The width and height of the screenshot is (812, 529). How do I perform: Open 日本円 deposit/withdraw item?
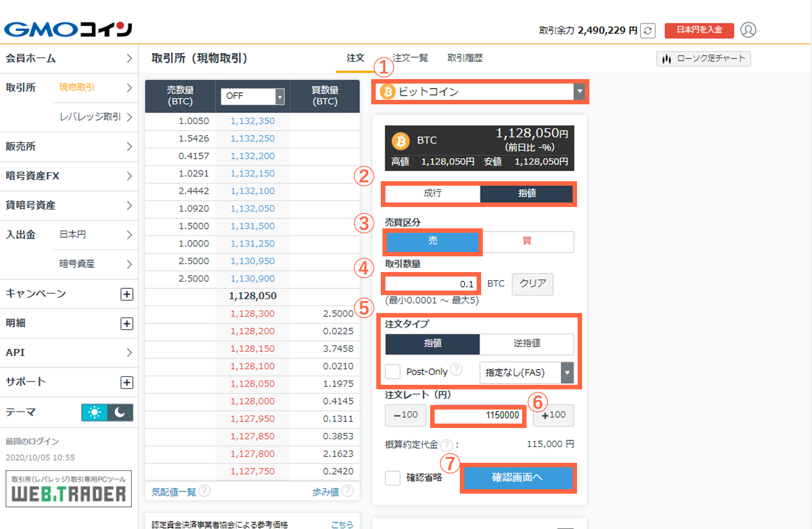95,234
